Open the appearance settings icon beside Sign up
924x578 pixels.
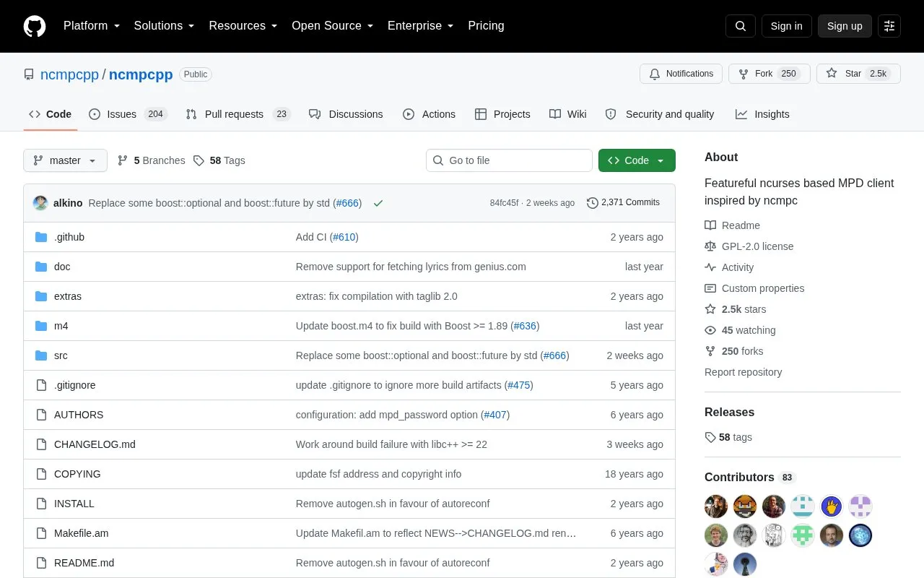pos(889,26)
